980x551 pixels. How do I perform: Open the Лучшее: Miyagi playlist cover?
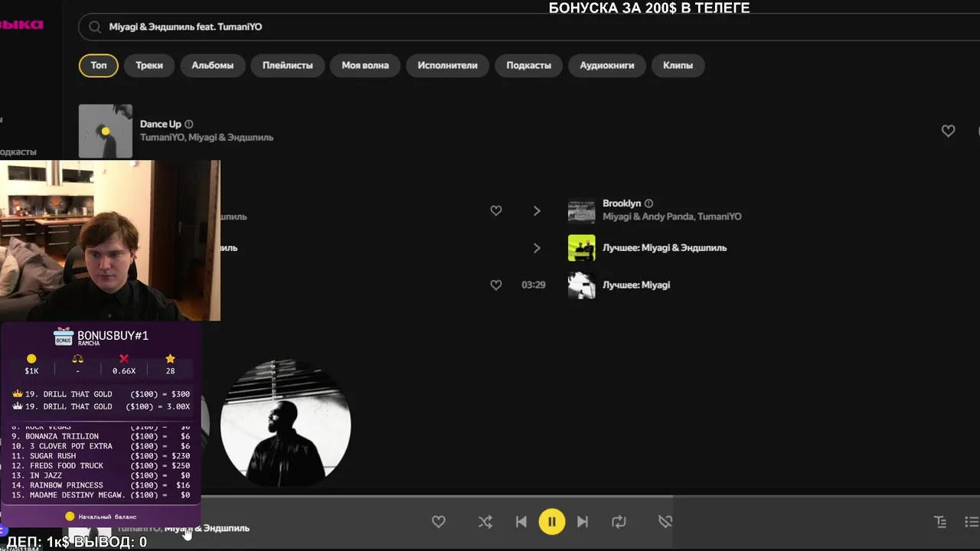(x=581, y=285)
